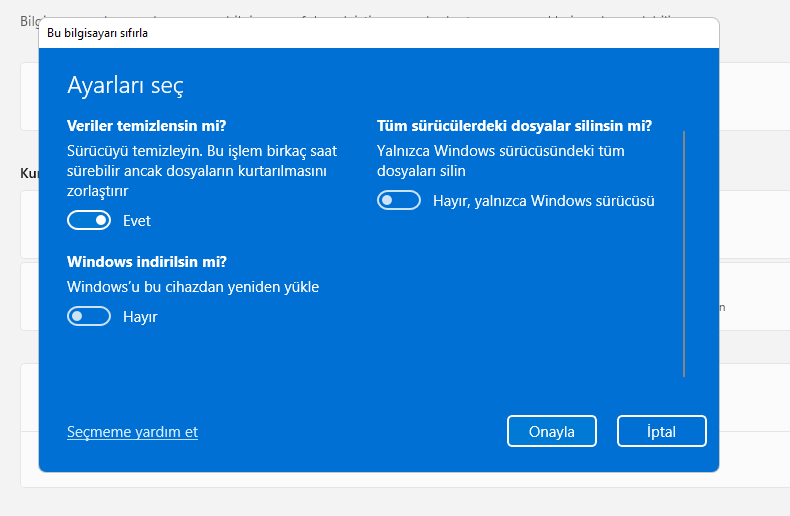Image resolution: width=790 pixels, height=516 pixels.
Task: Turn on the all-drives file deletion switch
Action: click(x=398, y=201)
